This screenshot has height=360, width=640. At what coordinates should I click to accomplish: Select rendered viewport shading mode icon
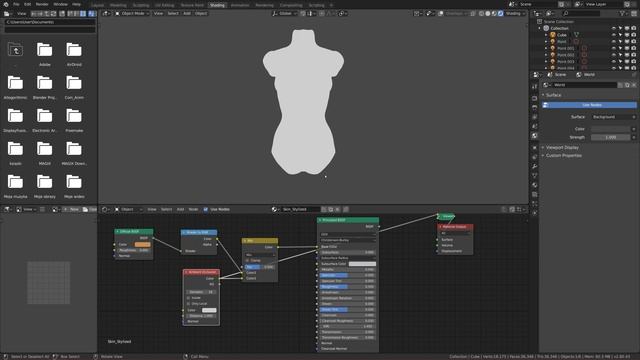tap(500, 13)
